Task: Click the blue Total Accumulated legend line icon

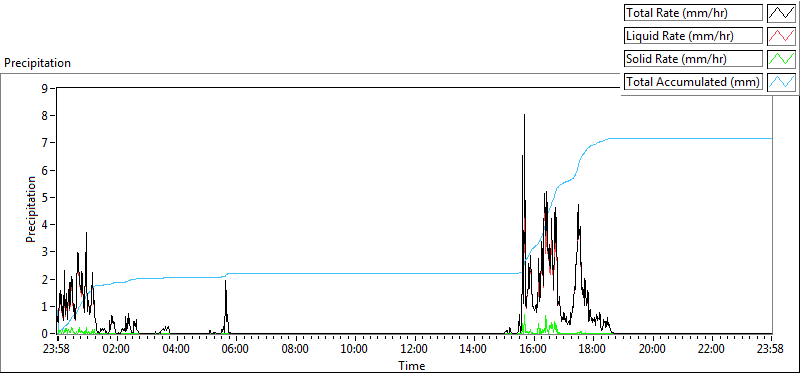Action: [782, 82]
